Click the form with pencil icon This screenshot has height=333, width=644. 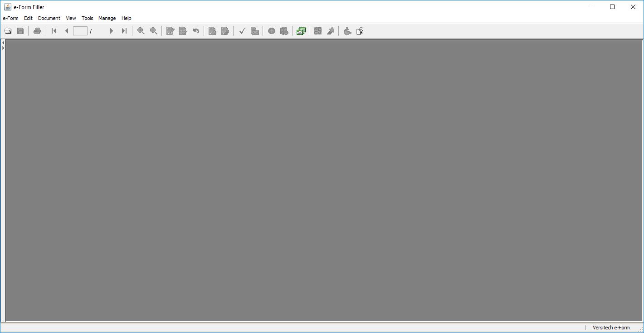point(171,31)
